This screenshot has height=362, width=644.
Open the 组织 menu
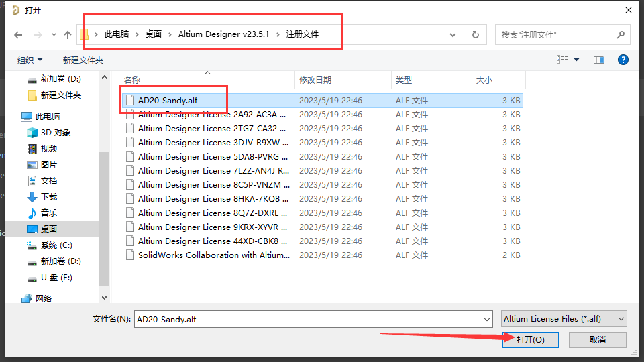pyautogui.click(x=30, y=60)
